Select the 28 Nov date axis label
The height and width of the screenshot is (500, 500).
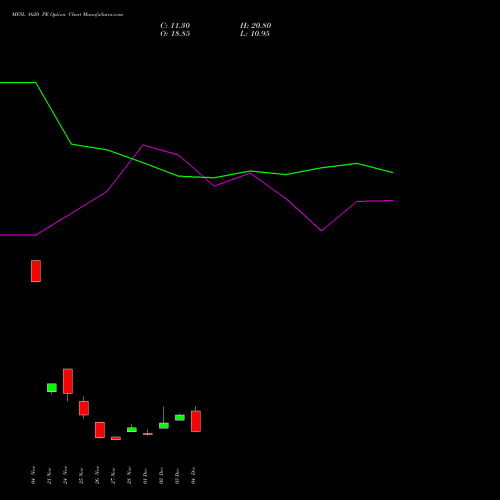click(x=129, y=475)
